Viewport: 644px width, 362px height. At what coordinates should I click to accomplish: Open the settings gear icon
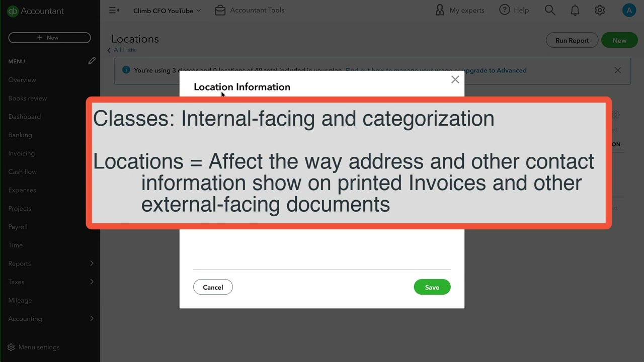coord(600,10)
